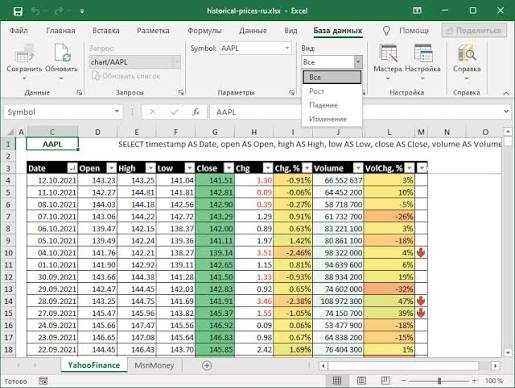Click the Ribbon Display Options icon
Screen dimensions: 515x388
[417, 11]
